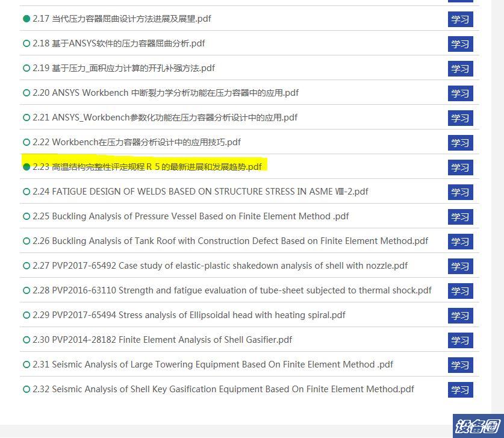Open 2.27 PVP2017-65492 shakedown analysis pdf
504x438 pixels.
(x=220, y=266)
